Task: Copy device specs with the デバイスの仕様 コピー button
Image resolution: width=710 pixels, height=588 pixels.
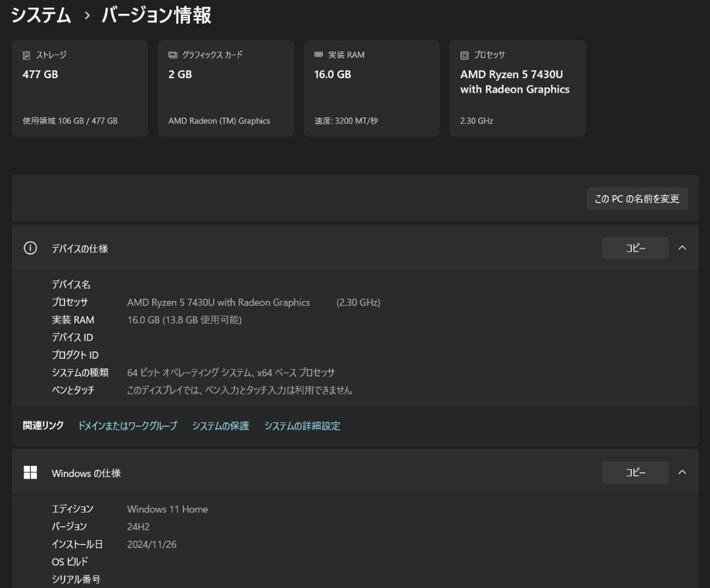Action: (x=635, y=248)
